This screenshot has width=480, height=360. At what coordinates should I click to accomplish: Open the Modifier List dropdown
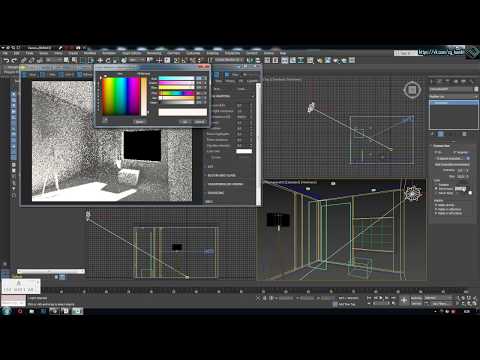click(x=454, y=96)
